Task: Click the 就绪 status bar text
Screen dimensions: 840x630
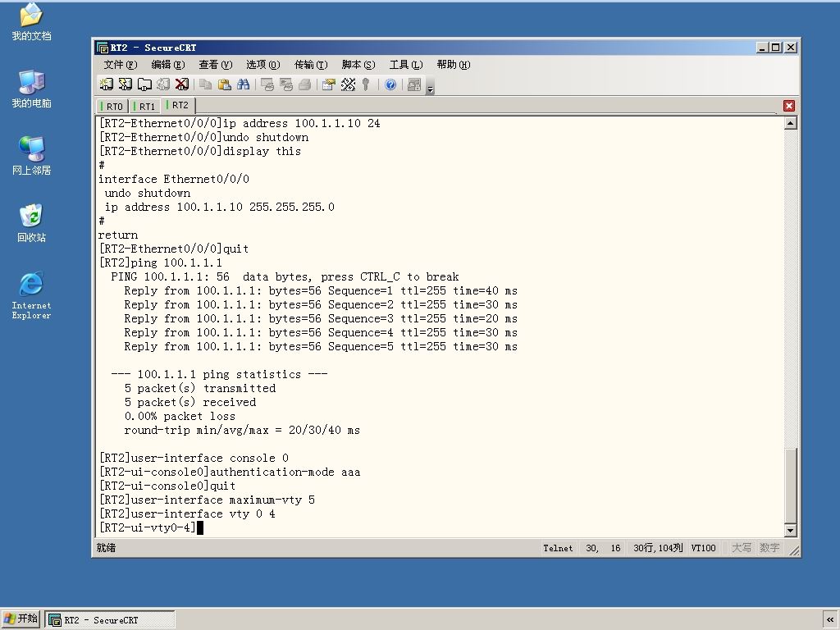Action: tap(106, 547)
